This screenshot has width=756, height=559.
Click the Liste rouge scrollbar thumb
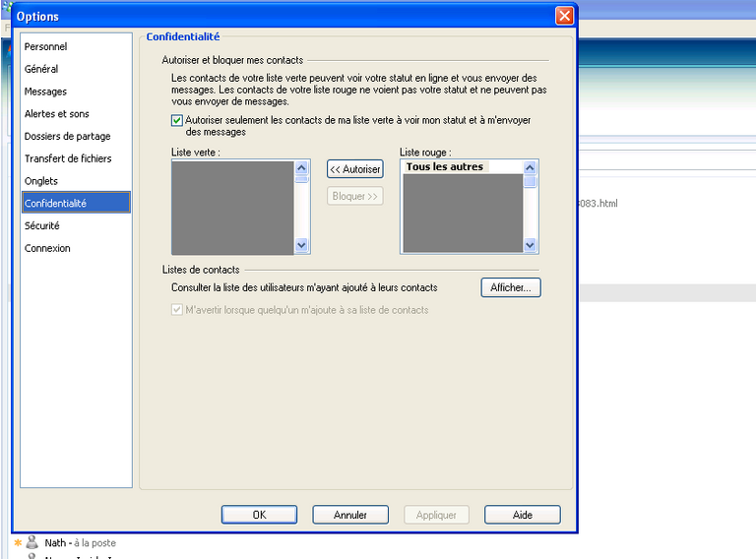[530, 182]
